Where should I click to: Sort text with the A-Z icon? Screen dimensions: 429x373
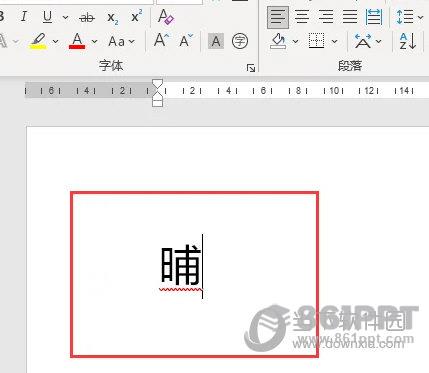408,41
